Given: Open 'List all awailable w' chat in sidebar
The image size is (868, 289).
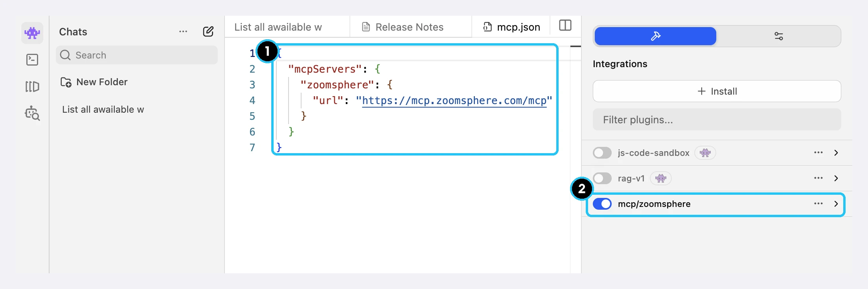Looking at the screenshot, I should pos(103,110).
